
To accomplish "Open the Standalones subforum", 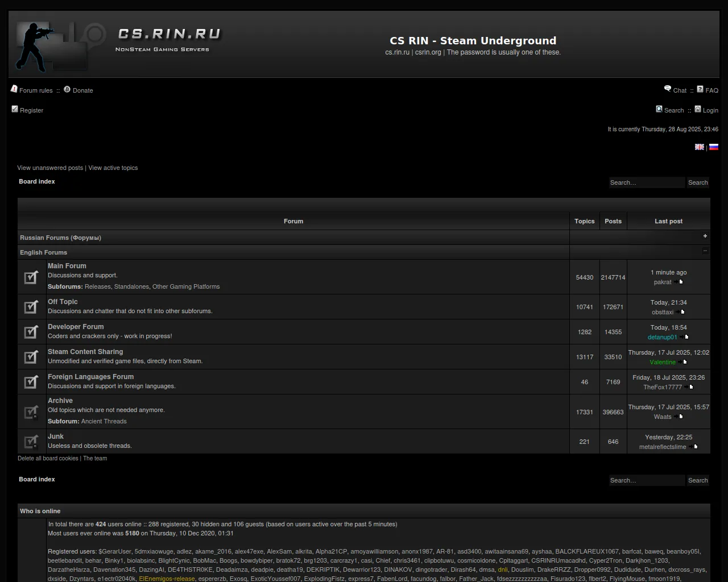I will pos(131,286).
